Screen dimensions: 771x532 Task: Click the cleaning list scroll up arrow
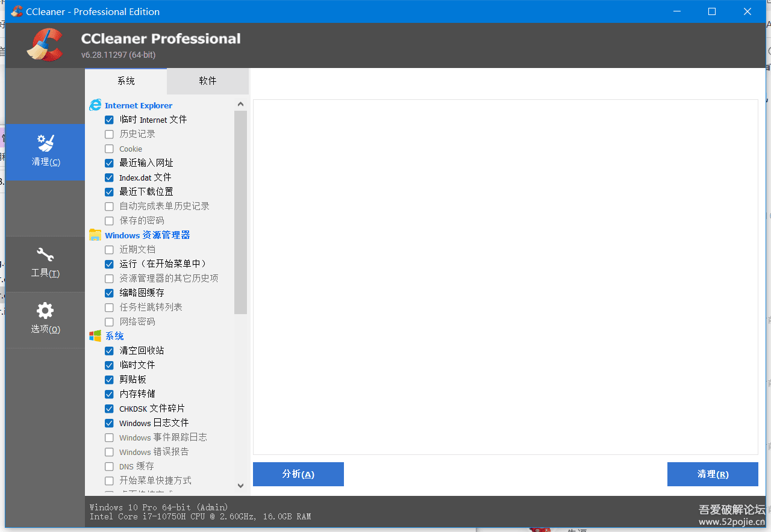pyautogui.click(x=241, y=104)
